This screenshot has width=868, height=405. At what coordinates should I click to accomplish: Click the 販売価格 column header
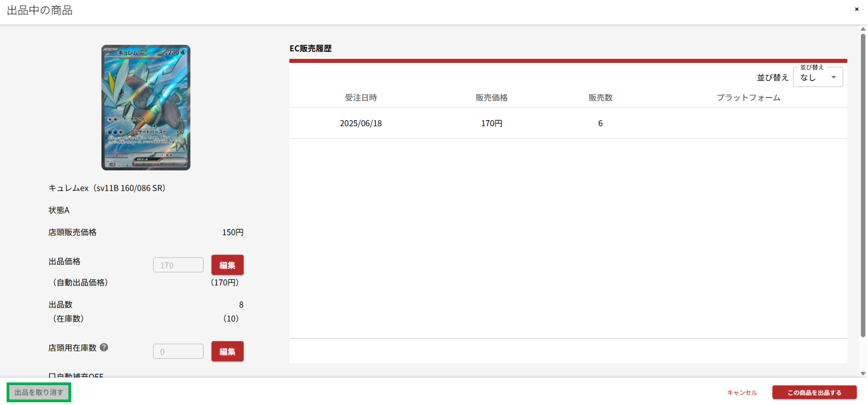pyautogui.click(x=491, y=98)
